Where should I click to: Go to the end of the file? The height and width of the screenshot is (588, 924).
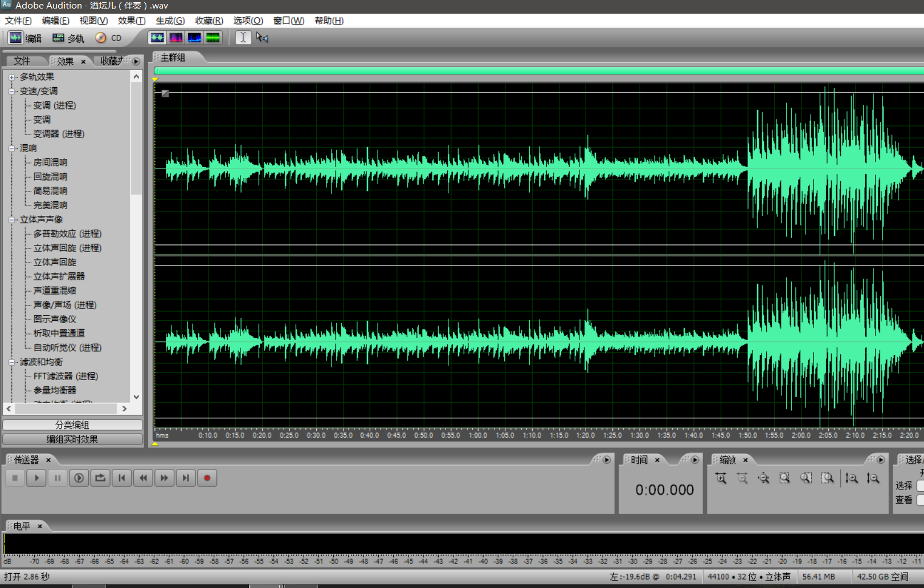[x=186, y=478]
